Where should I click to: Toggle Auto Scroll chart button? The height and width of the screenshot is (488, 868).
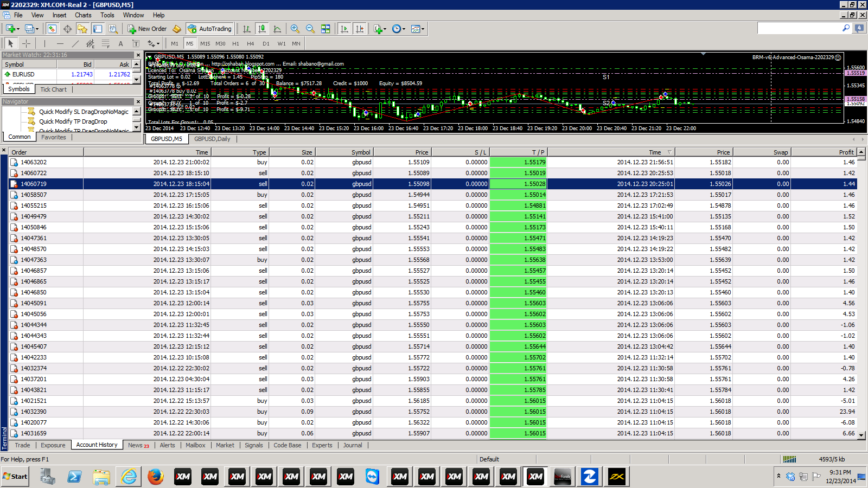(344, 29)
